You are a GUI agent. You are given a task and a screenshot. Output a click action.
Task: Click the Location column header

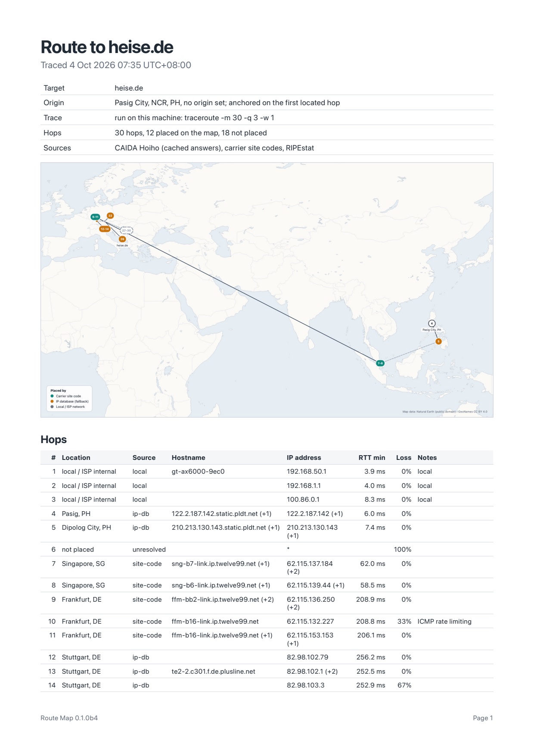pyautogui.click(x=76, y=458)
